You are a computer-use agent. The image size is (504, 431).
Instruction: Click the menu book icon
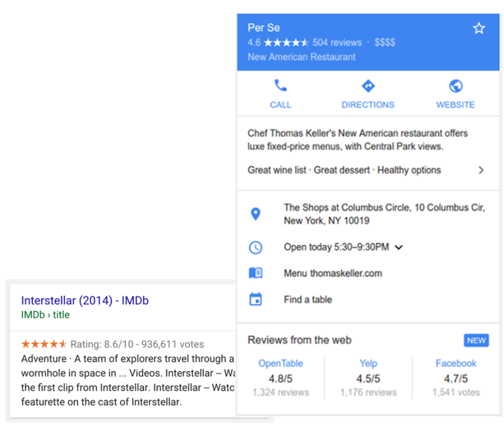click(x=256, y=273)
